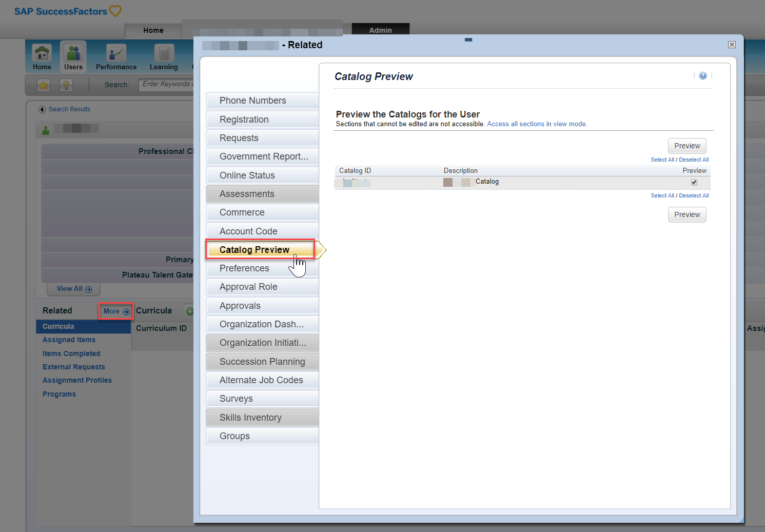Open the Home toolbar icon
Screen dimensions: 765x532
click(42, 57)
